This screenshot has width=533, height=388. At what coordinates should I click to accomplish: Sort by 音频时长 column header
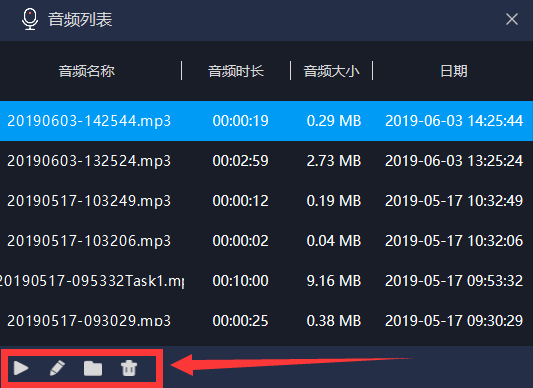236,71
